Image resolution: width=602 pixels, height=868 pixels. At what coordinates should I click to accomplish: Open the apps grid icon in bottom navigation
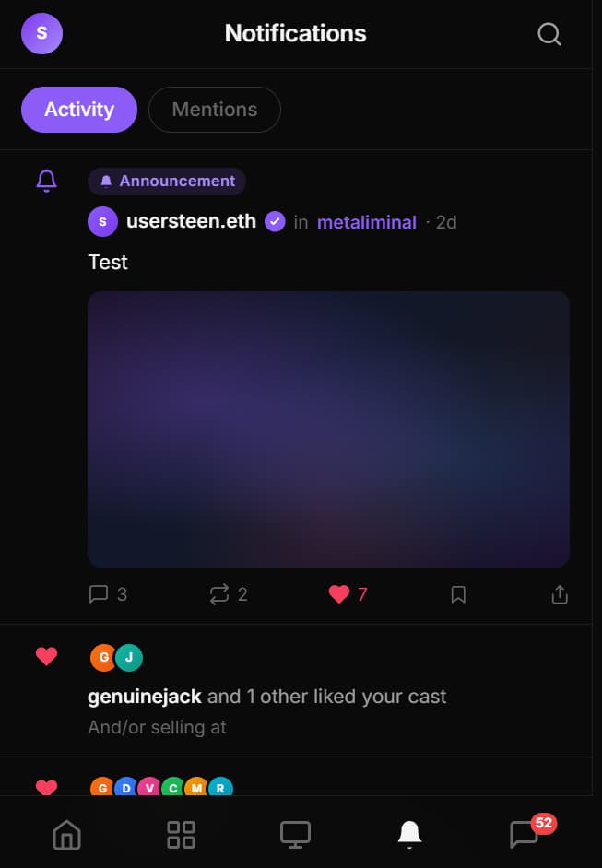[181, 834]
